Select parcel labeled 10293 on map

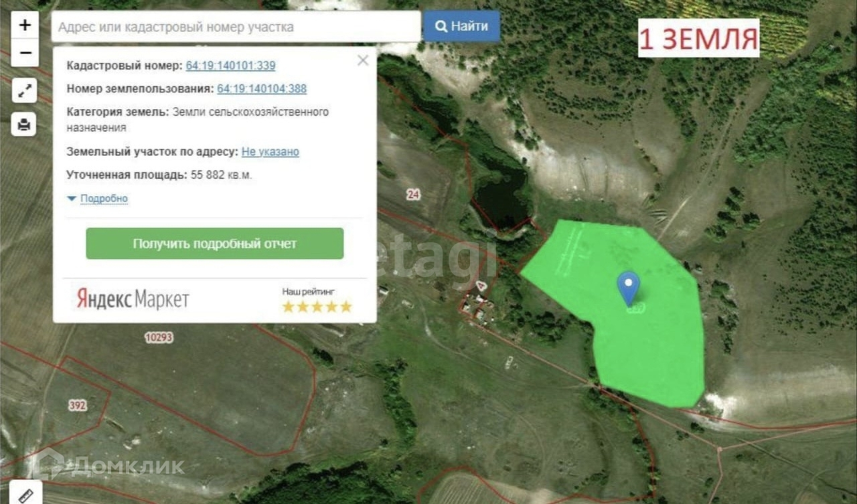point(159,338)
